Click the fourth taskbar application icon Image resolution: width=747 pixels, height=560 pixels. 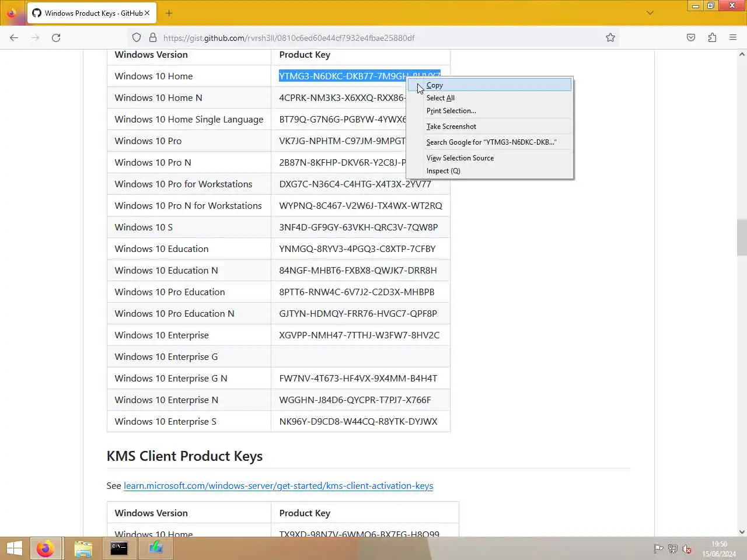coord(155,548)
